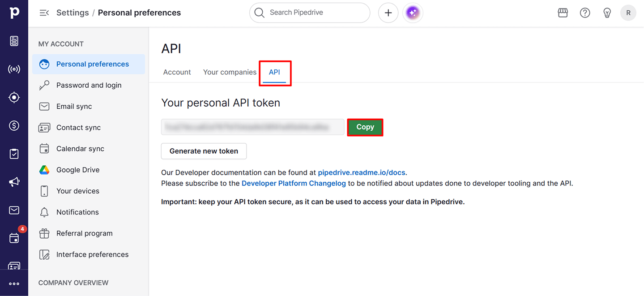Open the Activities clipboard icon
The height and width of the screenshot is (296, 644).
(14, 154)
